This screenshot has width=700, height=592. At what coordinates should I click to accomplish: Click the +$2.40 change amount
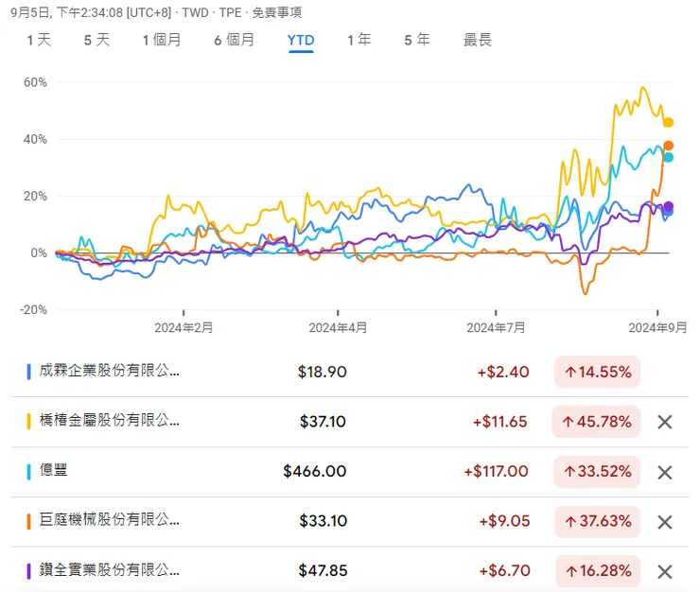tap(503, 372)
